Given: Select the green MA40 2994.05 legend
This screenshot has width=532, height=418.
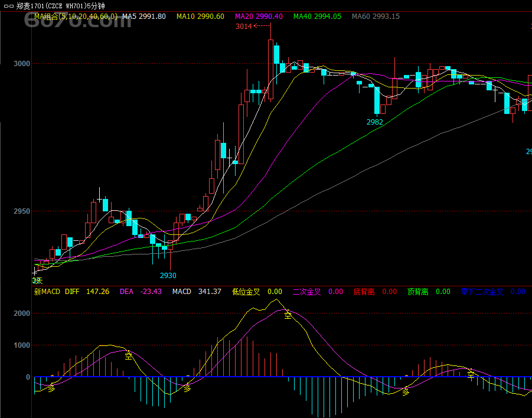Looking at the screenshot, I should coord(317,17).
